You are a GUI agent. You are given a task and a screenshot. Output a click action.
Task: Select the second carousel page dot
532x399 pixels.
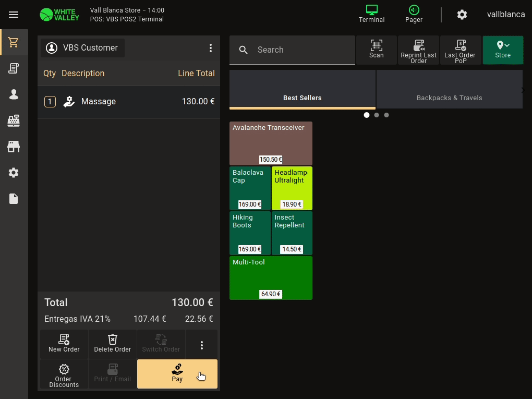377,115
